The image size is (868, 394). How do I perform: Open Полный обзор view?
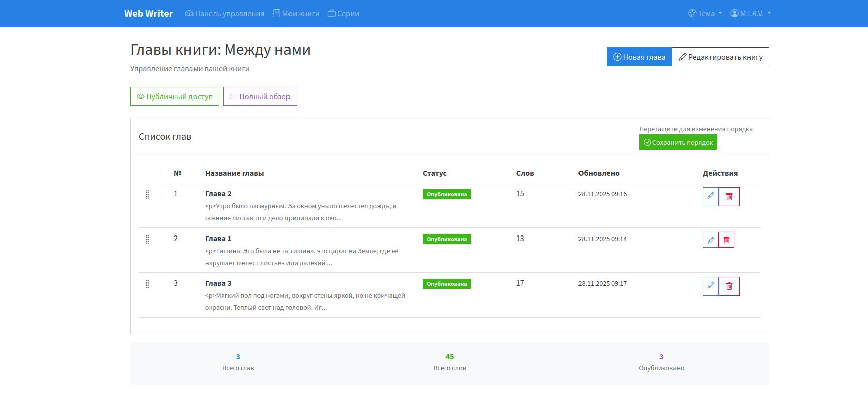pos(260,96)
